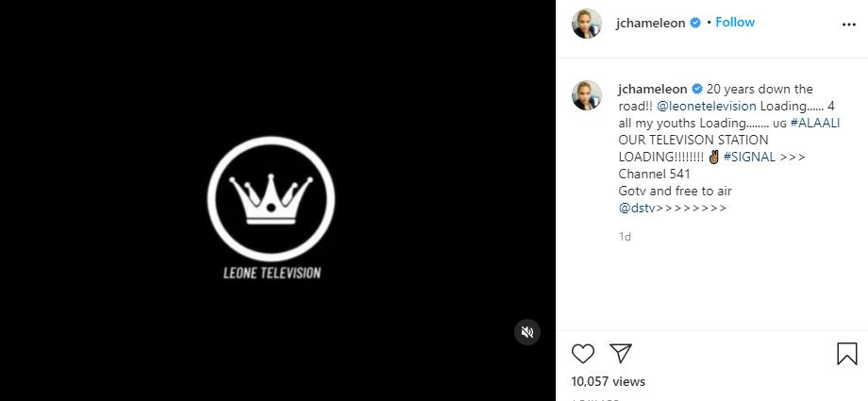Click the verified badge beside caption username

pos(697,89)
